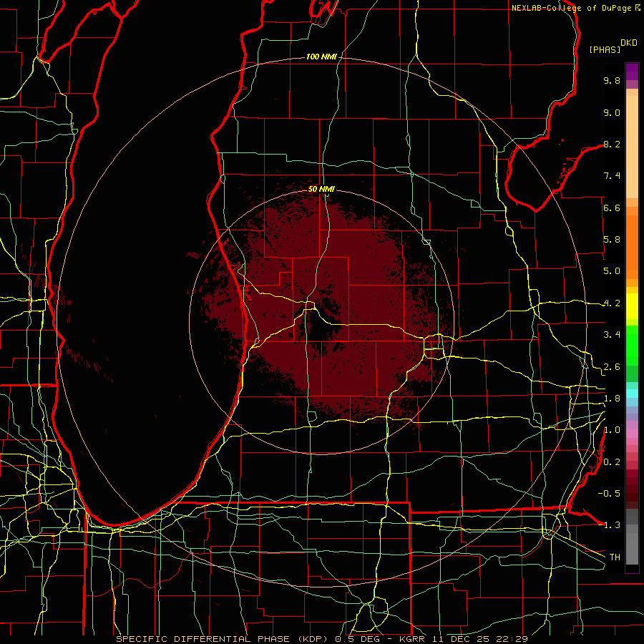
Task: Click the DKD product code label
Action: [x=629, y=43]
